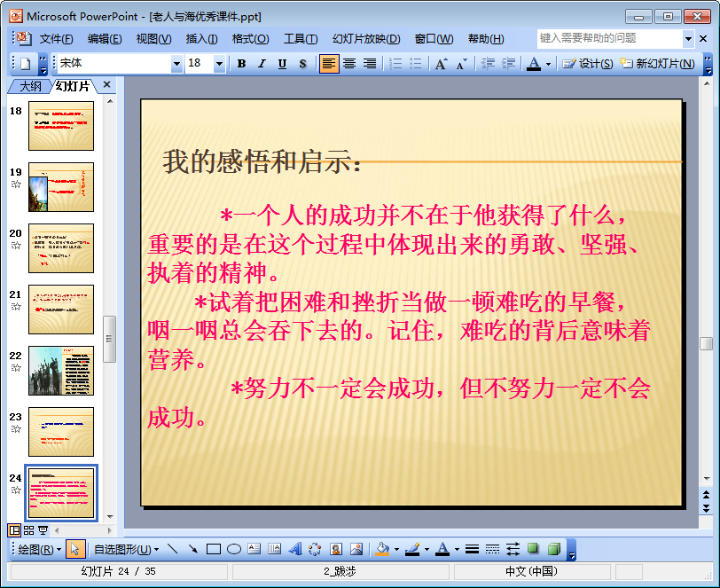Toggle text shadow formatting
The image size is (720, 588).
[x=302, y=64]
